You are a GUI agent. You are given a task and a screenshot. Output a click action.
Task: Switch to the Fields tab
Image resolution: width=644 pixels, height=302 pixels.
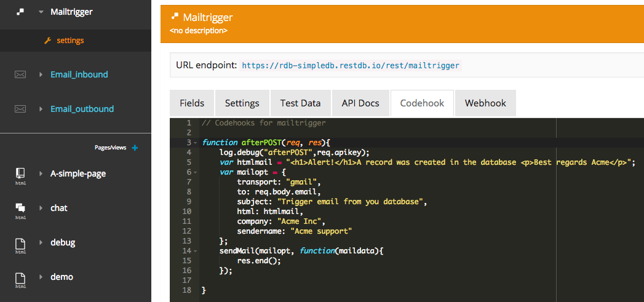tap(192, 103)
